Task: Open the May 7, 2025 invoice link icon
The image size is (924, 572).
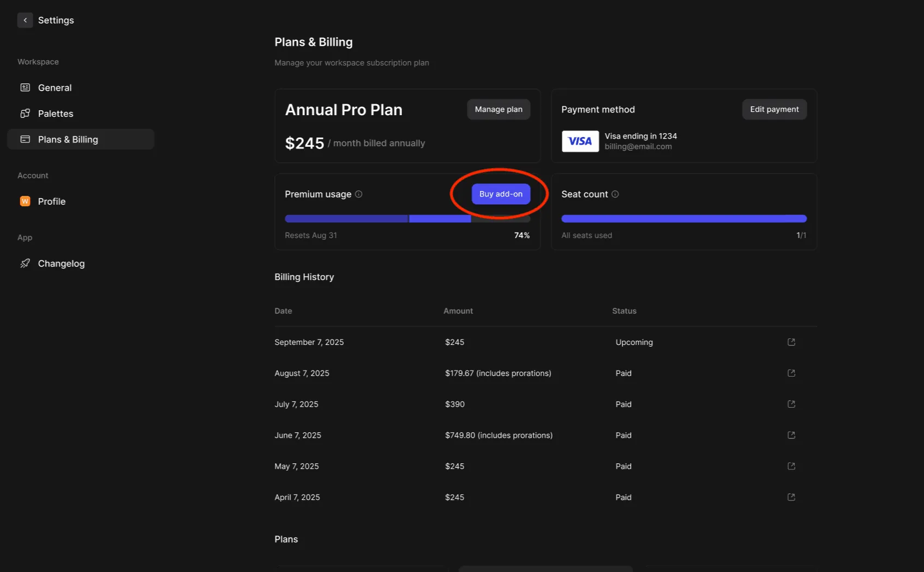Action: (791, 466)
